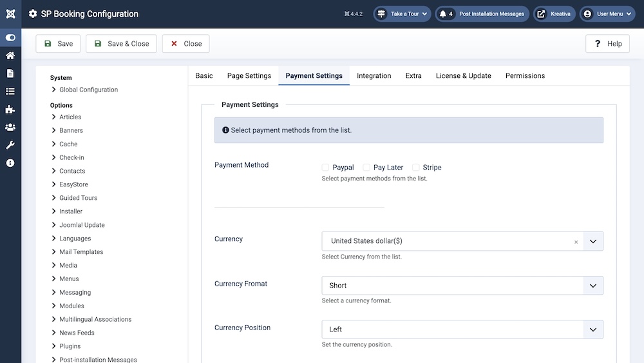Image resolution: width=644 pixels, height=363 pixels.
Task: Click the Joomla logo icon
Action: pos(10,14)
